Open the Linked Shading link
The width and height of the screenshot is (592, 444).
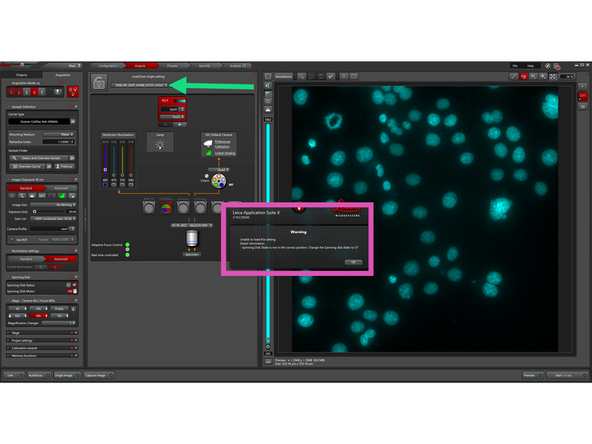[x=225, y=153]
